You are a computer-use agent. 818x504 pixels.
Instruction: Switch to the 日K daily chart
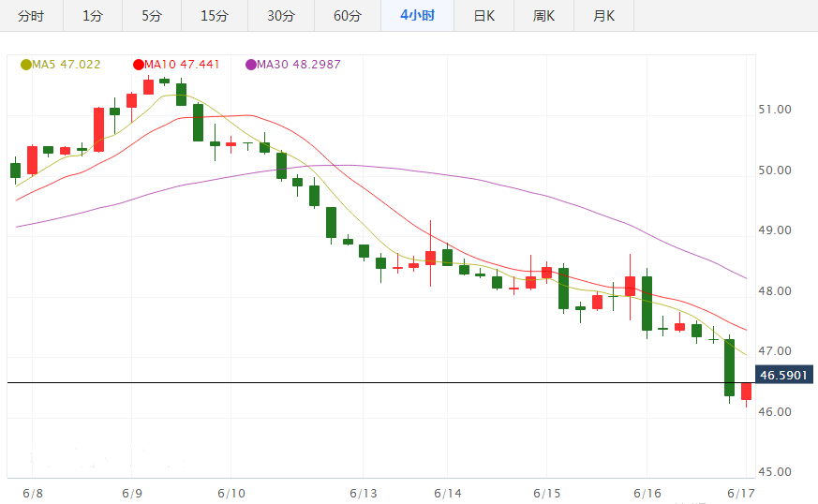[x=483, y=16]
